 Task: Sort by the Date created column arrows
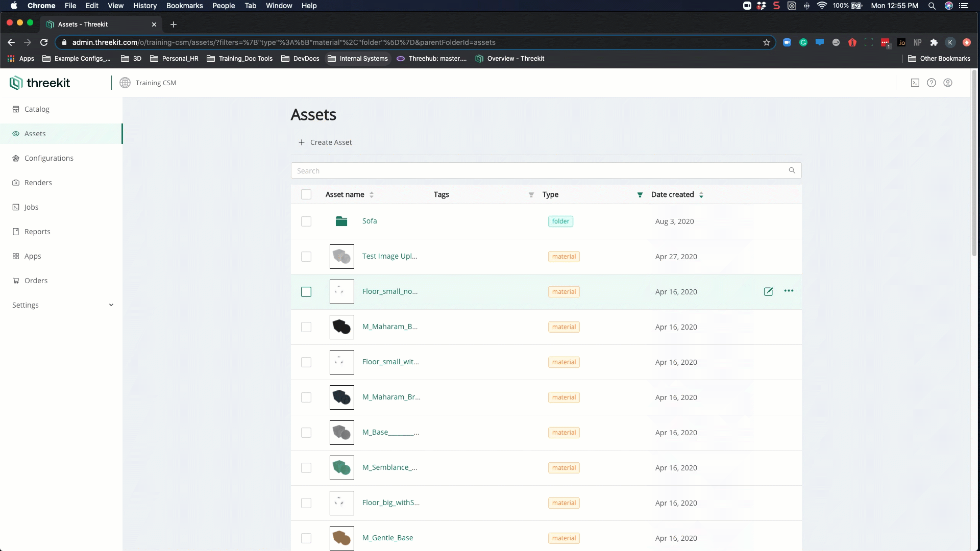coord(701,195)
